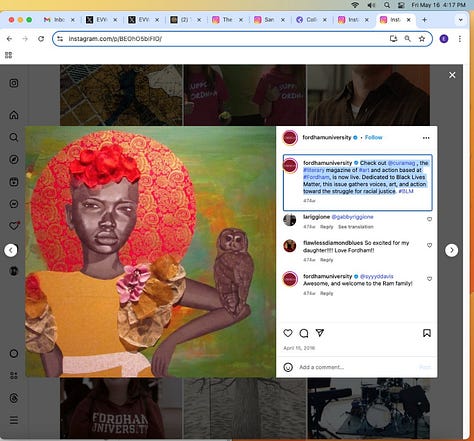
Task: Open fordhamuniversity profile name in header
Action: coord(327,137)
